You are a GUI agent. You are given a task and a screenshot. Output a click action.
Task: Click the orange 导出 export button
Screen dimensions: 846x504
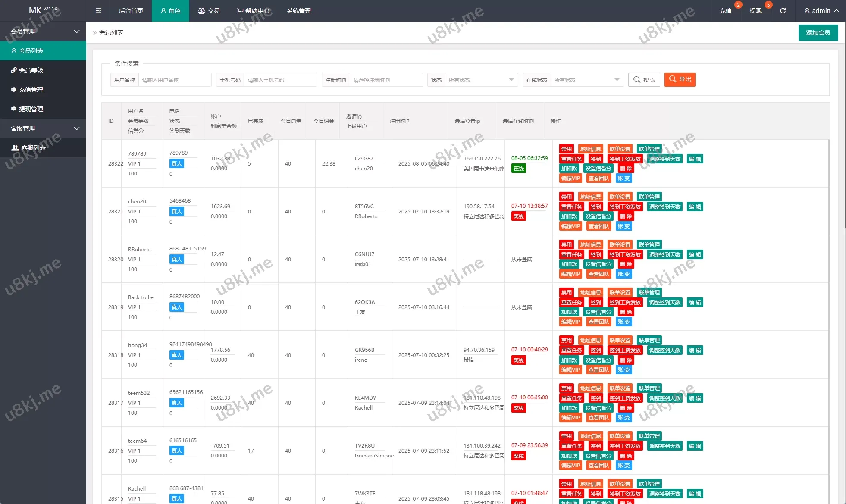(x=680, y=80)
